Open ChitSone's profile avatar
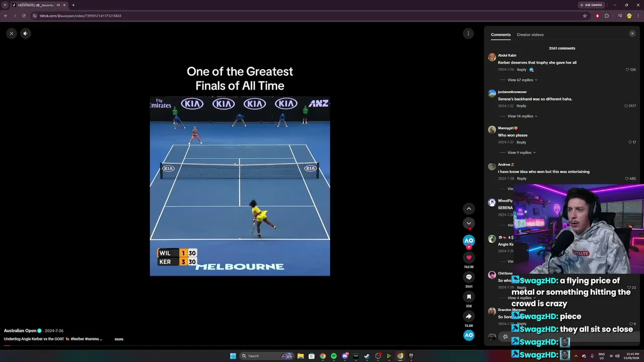The width and height of the screenshot is (644, 362). pyautogui.click(x=492, y=275)
